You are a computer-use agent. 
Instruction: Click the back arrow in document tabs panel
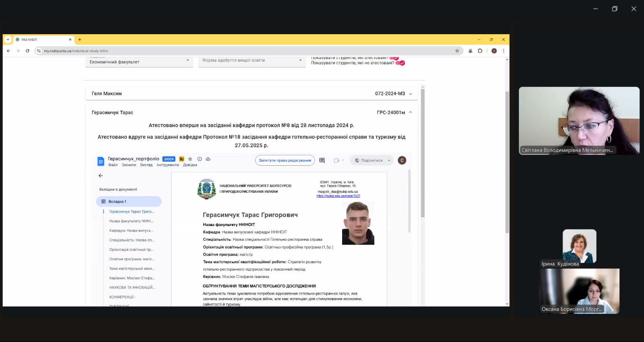[101, 175]
